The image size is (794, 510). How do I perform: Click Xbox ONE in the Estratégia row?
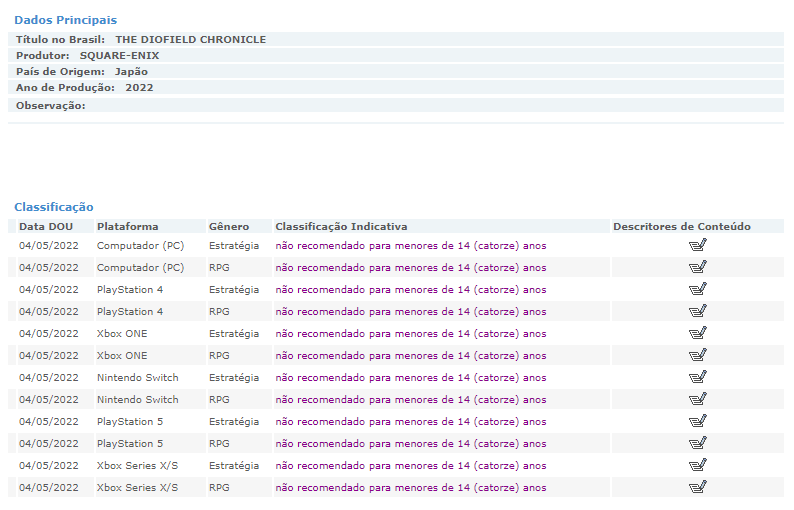click(122, 334)
